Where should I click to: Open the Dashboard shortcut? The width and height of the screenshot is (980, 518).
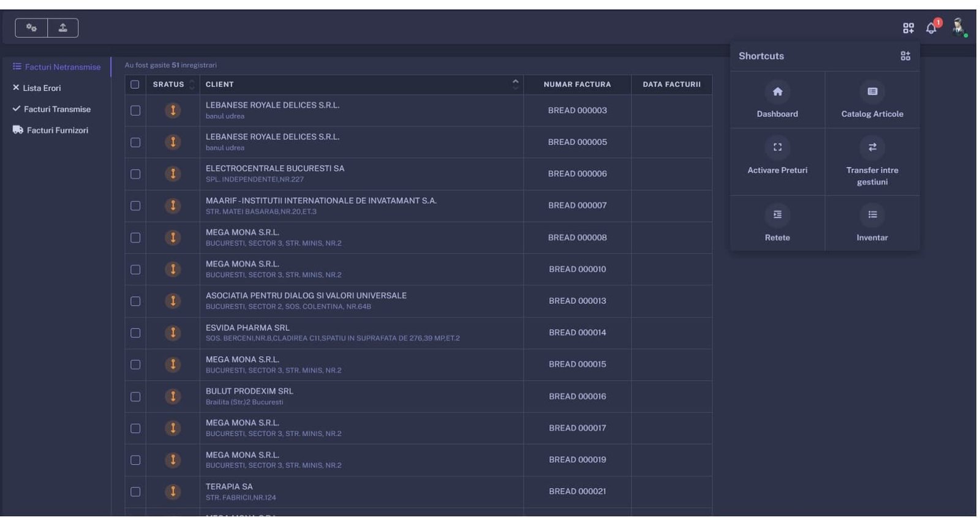click(x=777, y=100)
